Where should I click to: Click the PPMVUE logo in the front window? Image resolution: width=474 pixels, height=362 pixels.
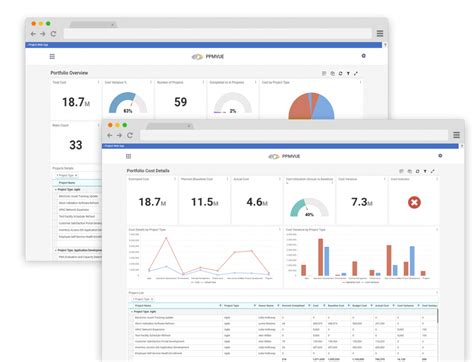coord(284,156)
